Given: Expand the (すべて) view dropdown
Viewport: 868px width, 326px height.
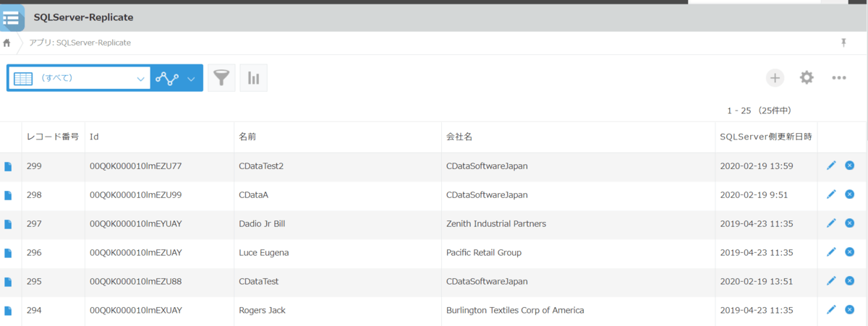Looking at the screenshot, I should click(141, 79).
